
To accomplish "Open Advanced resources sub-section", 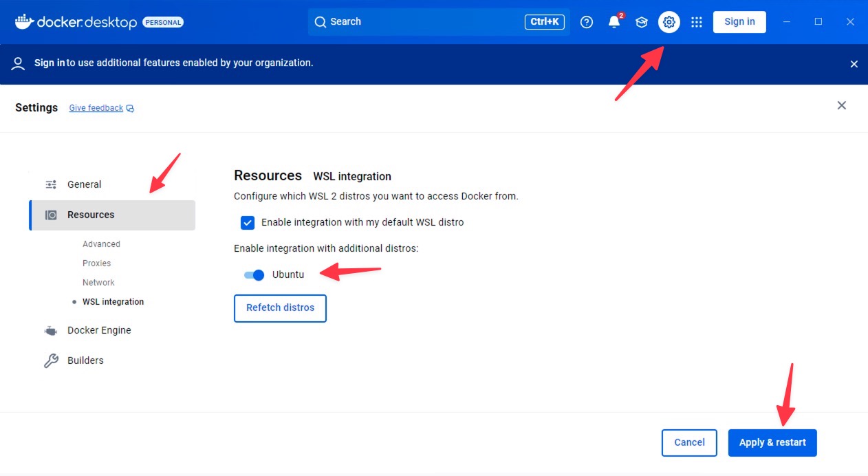I will pyautogui.click(x=101, y=244).
